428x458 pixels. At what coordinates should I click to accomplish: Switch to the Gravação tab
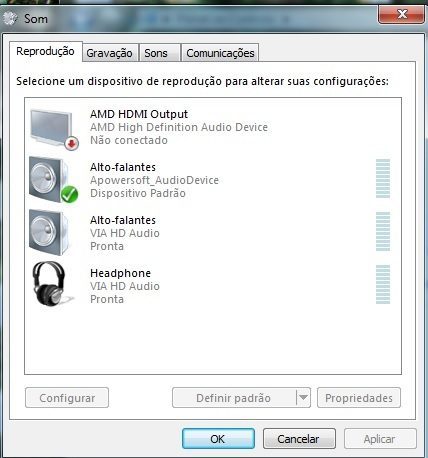point(109,53)
